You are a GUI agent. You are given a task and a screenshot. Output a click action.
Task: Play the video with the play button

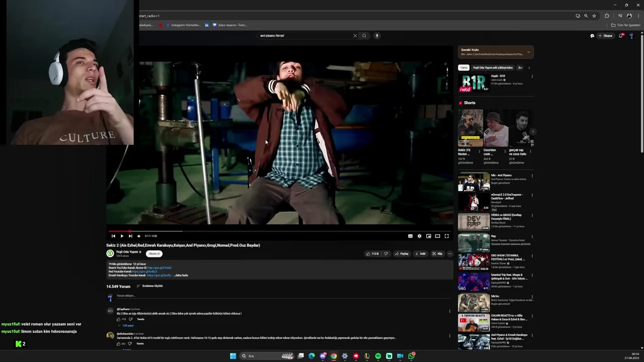tap(122, 236)
